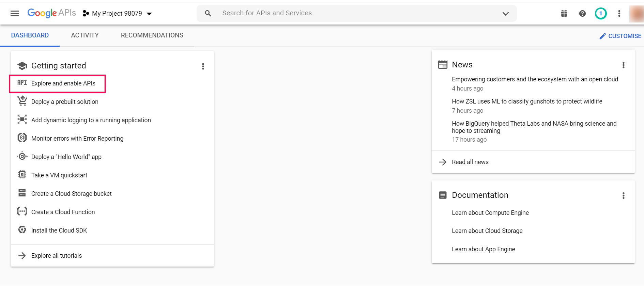The width and height of the screenshot is (644, 286).
Task: Open Learn about Compute Engine documentation
Action: 490,213
